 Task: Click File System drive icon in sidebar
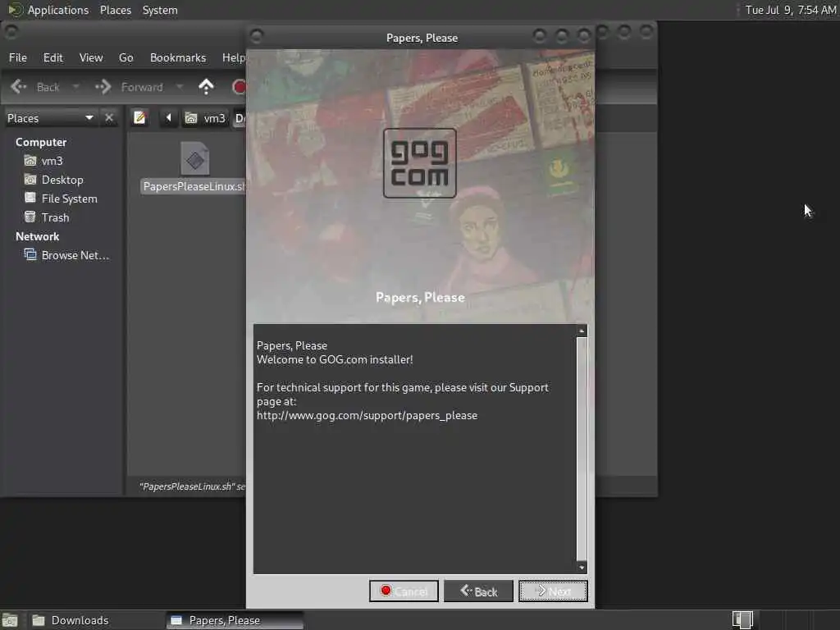pyautogui.click(x=30, y=199)
